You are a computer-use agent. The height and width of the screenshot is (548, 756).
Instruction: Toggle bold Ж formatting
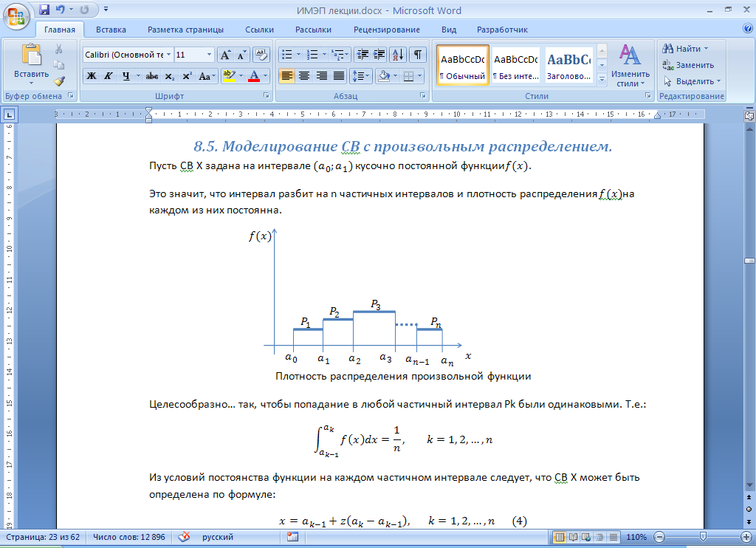(x=91, y=76)
